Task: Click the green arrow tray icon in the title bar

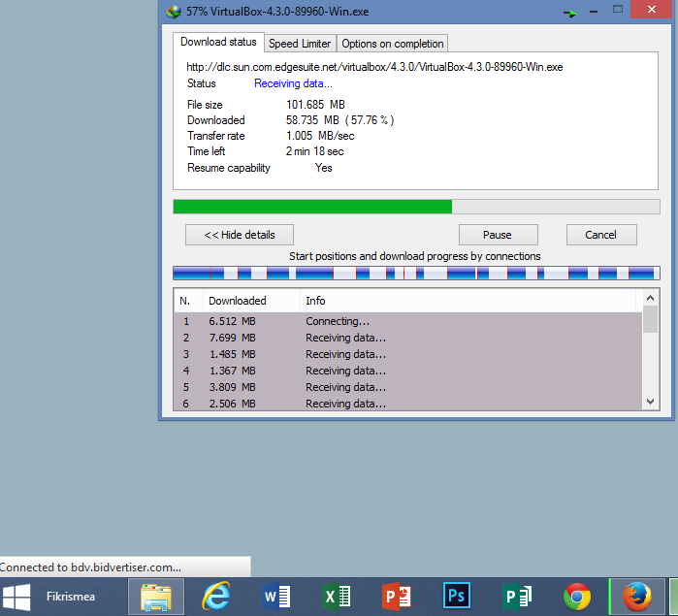Action: [x=570, y=14]
